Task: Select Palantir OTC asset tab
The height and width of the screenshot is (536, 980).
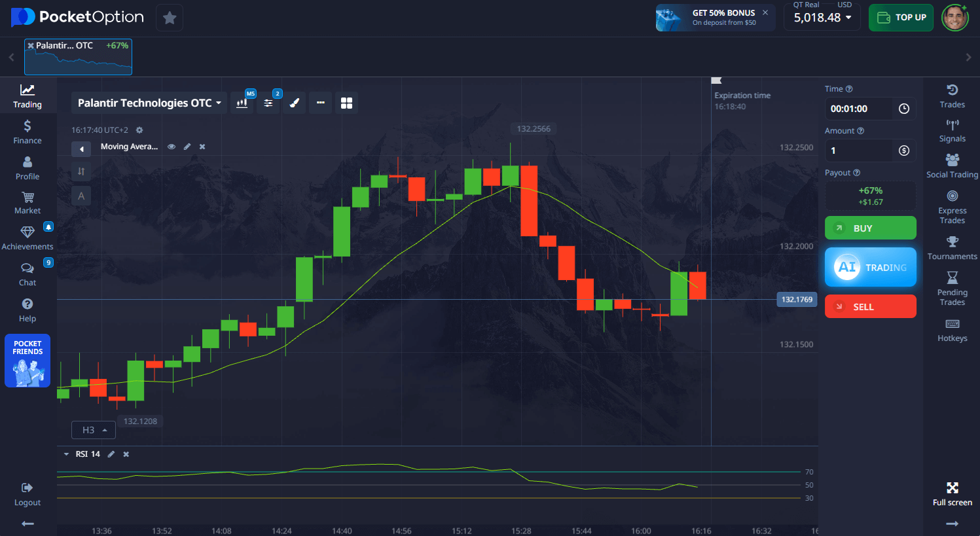Action: click(x=79, y=57)
